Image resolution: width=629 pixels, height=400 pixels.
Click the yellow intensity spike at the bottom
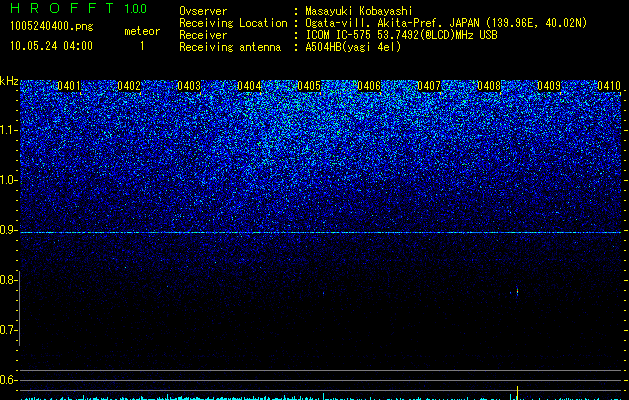tap(517, 393)
